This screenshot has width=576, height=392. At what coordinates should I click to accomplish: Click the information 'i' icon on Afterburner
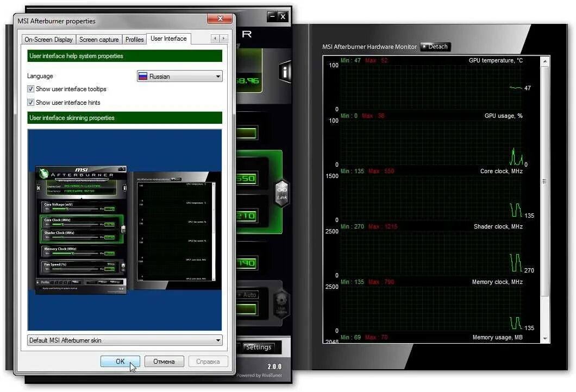pyautogui.click(x=285, y=72)
